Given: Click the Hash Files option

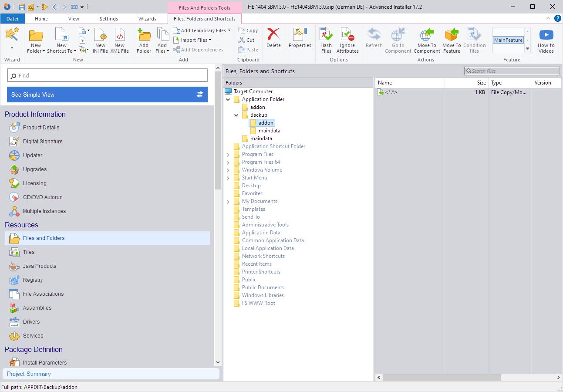Looking at the screenshot, I should pyautogui.click(x=326, y=41).
